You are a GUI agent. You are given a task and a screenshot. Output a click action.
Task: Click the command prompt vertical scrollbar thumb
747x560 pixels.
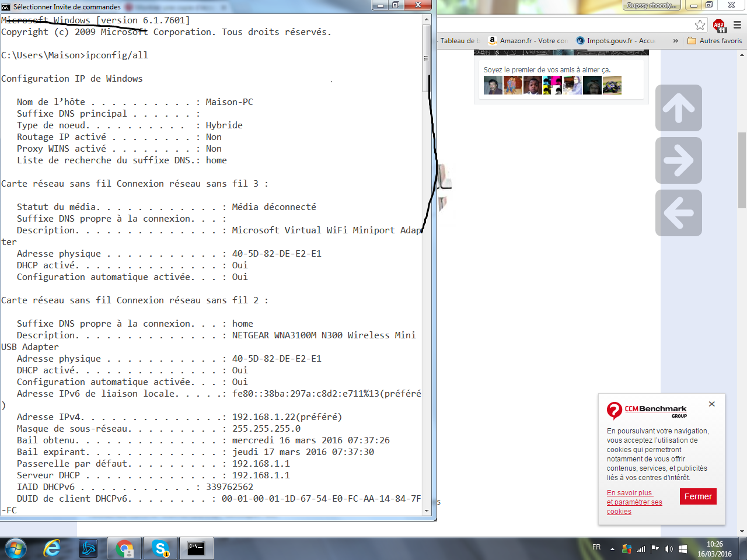pos(427,58)
